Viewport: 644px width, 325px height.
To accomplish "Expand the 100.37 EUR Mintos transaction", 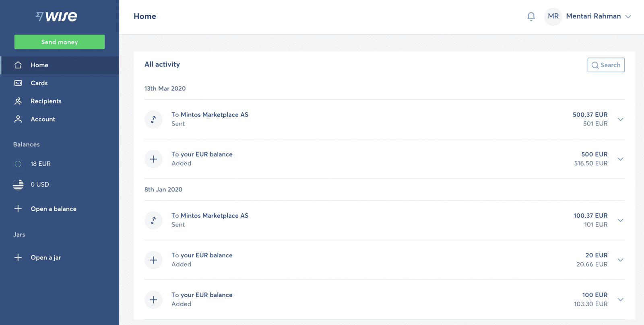I will pos(620,220).
